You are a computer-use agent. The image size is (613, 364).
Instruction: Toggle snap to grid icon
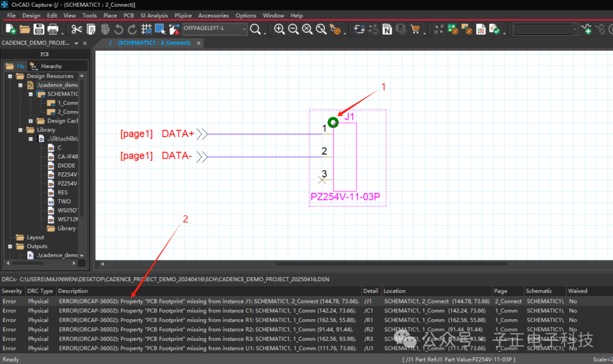[146, 29]
